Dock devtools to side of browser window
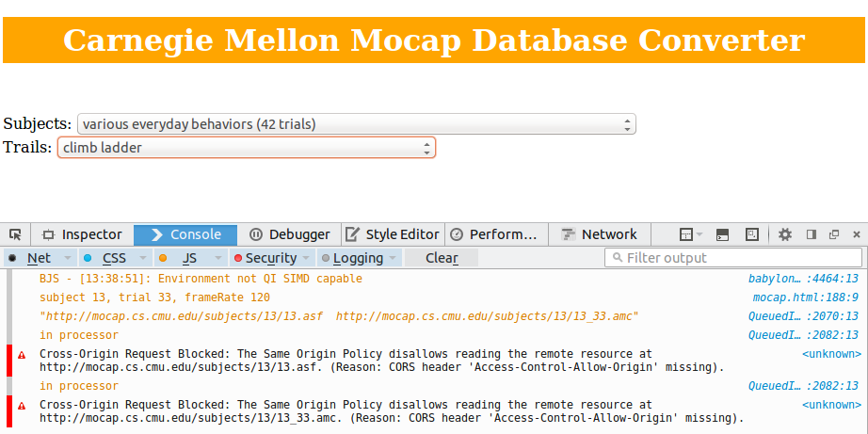 (812, 234)
